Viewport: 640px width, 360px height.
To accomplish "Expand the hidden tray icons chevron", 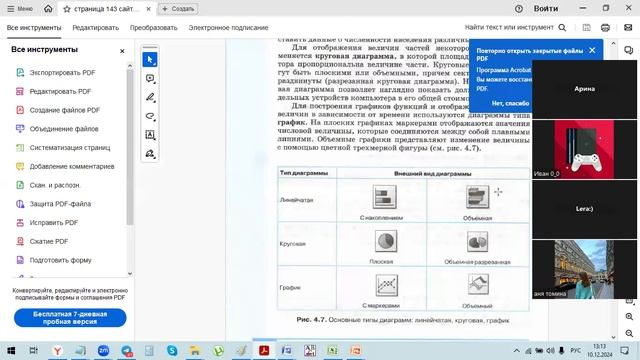I will (516, 351).
